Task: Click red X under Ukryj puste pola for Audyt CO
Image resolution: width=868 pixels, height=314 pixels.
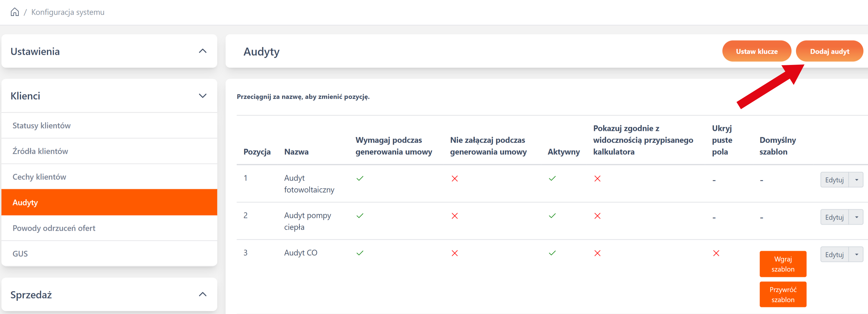Action: 716,253
